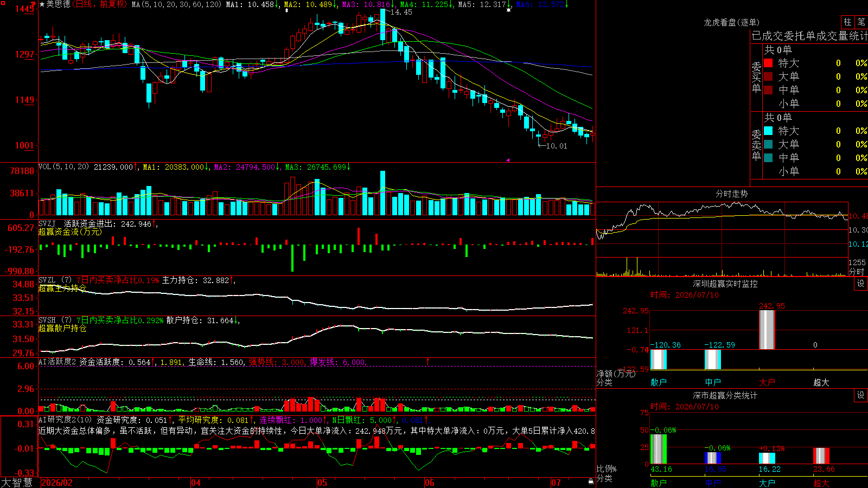Select the stock name 美思德
This screenshot has height=488, width=868.
[58, 4]
